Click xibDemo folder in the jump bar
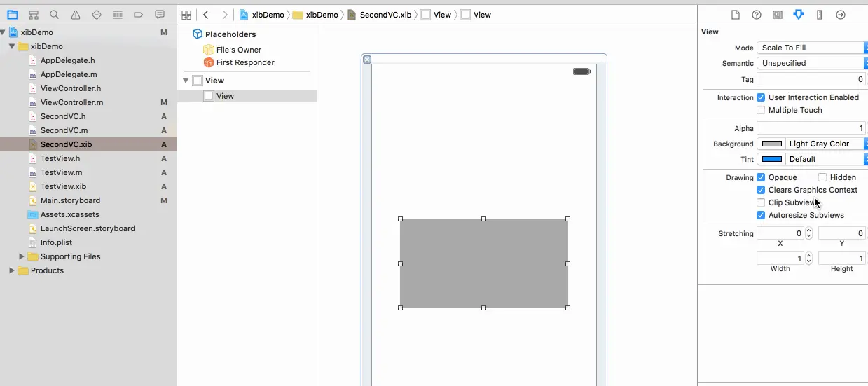This screenshot has height=386, width=868. 315,15
